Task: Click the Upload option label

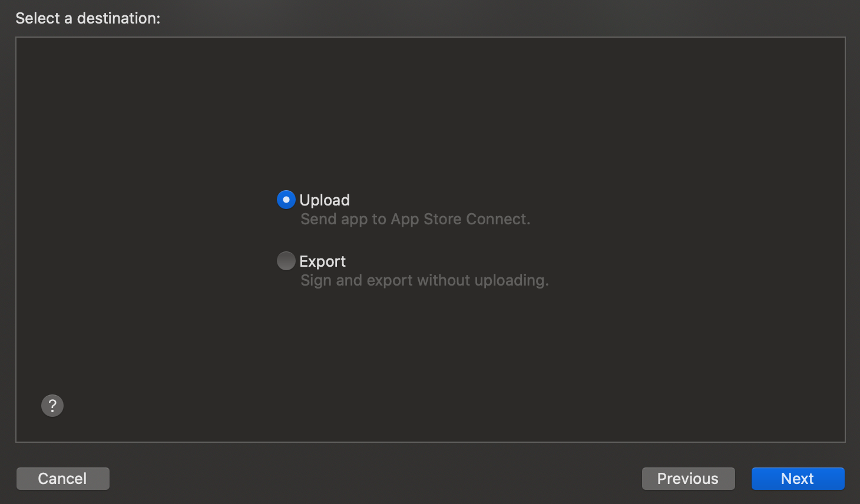Action: coord(325,200)
